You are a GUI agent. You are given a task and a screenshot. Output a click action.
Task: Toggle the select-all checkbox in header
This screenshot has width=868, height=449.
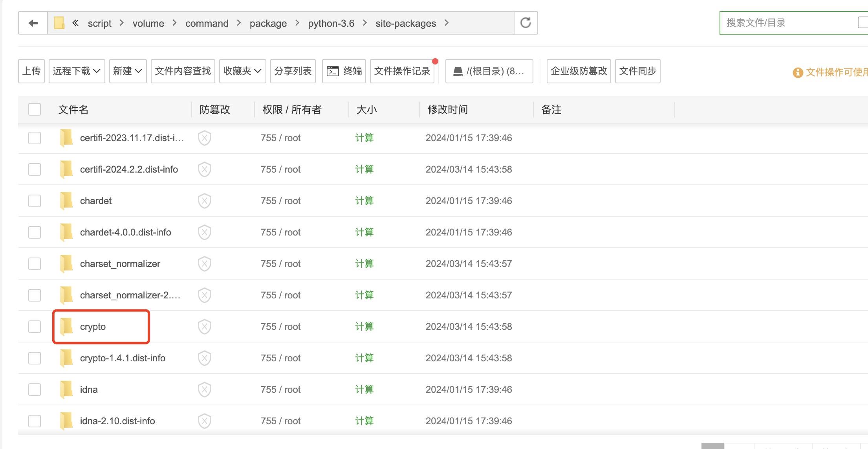[35, 109]
